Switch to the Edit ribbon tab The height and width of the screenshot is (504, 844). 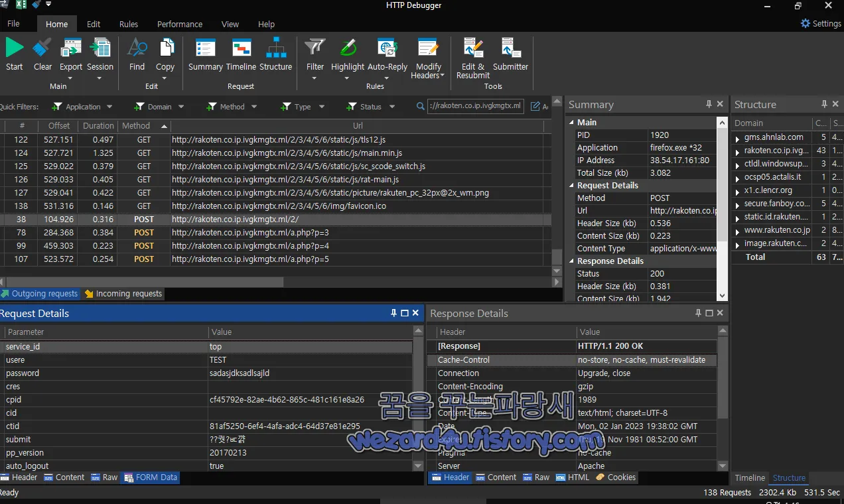pos(94,24)
